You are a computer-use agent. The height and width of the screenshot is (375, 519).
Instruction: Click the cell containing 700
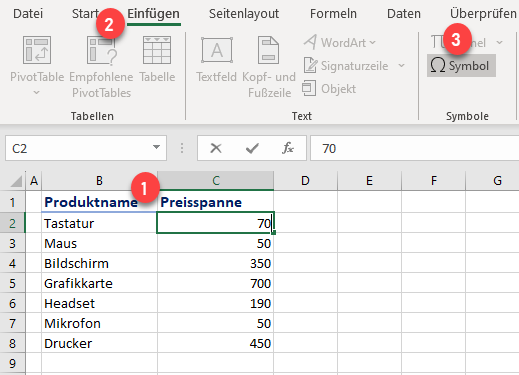[x=216, y=283]
